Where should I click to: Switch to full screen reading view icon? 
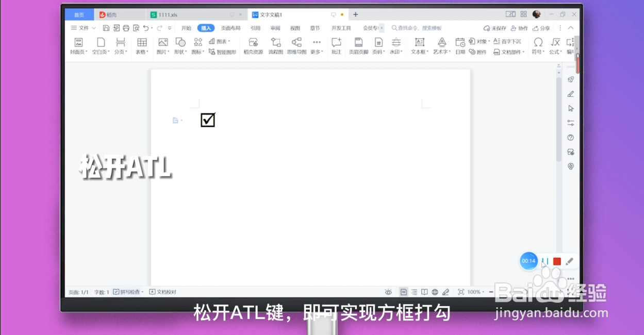coord(423,292)
